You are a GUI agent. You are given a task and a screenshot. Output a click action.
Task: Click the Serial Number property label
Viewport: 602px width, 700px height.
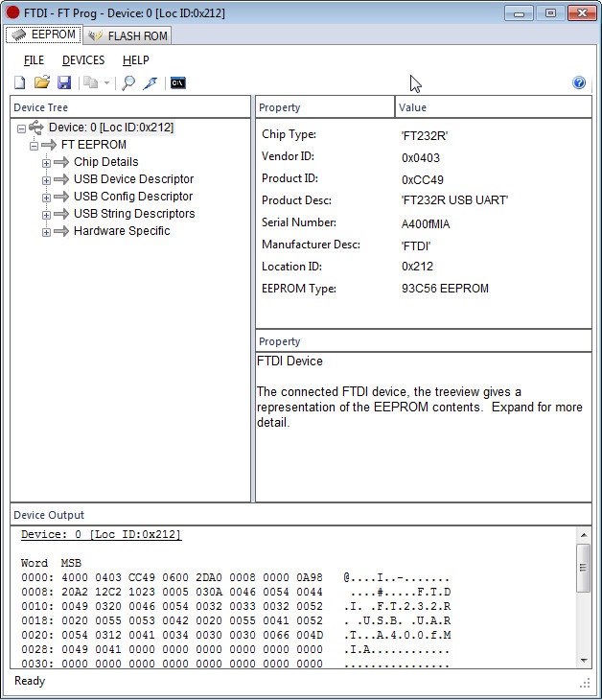click(x=298, y=222)
